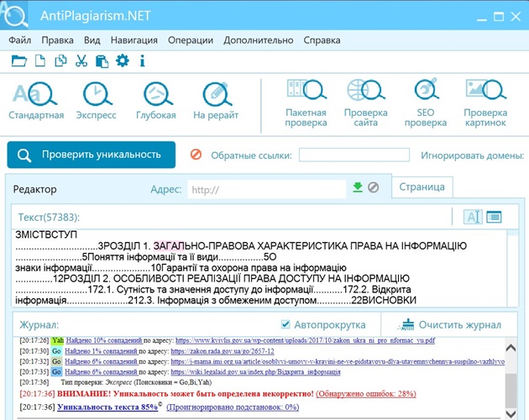The width and height of the screenshot is (529, 420).
Task: Click Уникальность текста 85% link
Action: click(107, 407)
